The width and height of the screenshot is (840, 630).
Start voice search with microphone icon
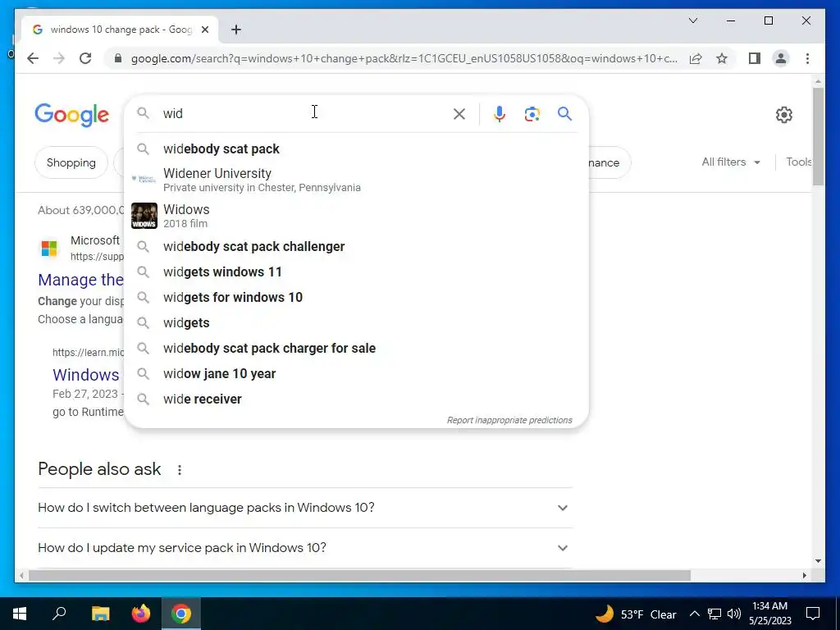pos(500,113)
